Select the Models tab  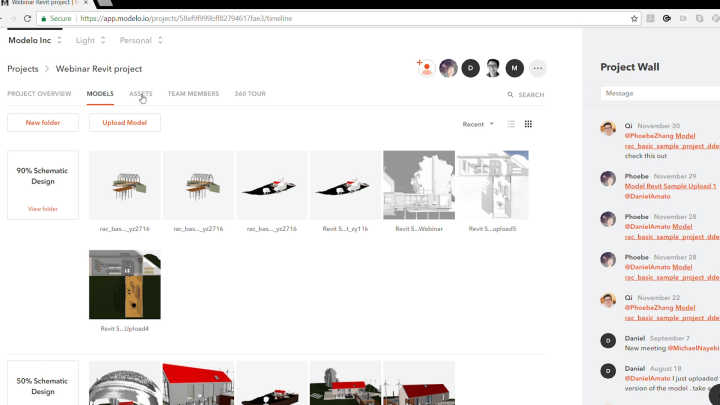pyautogui.click(x=100, y=94)
